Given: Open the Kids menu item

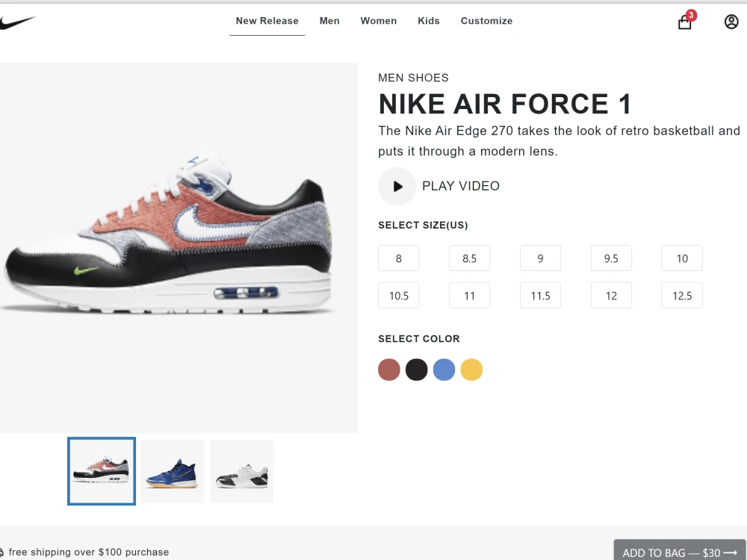Looking at the screenshot, I should (429, 21).
